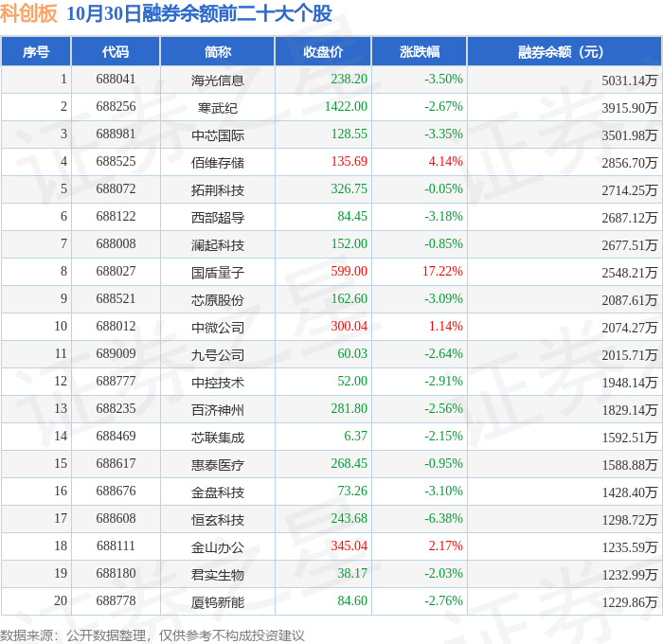Viewport: 663px width, 644px height.
Task: Select stock name 中芯国际
Action: pyautogui.click(x=217, y=134)
